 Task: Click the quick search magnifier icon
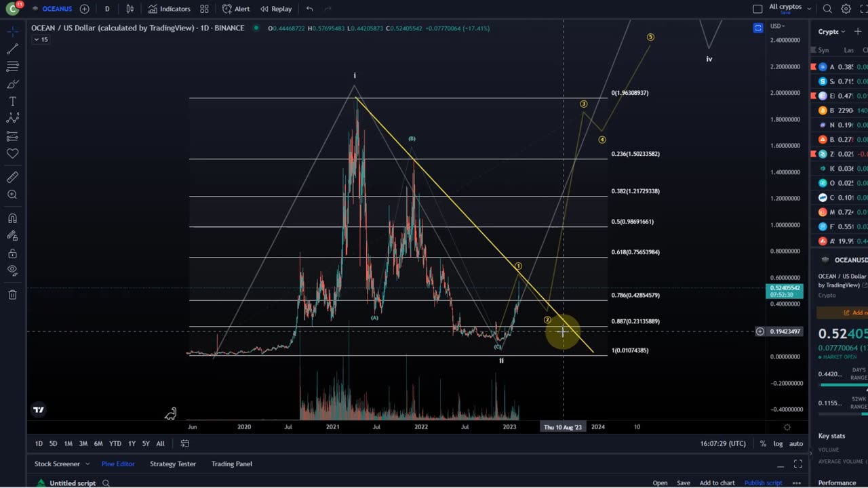tap(827, 9)
